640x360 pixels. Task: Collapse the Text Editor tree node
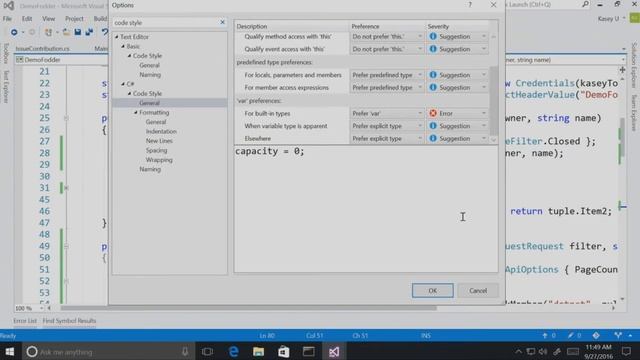[117, 37]
